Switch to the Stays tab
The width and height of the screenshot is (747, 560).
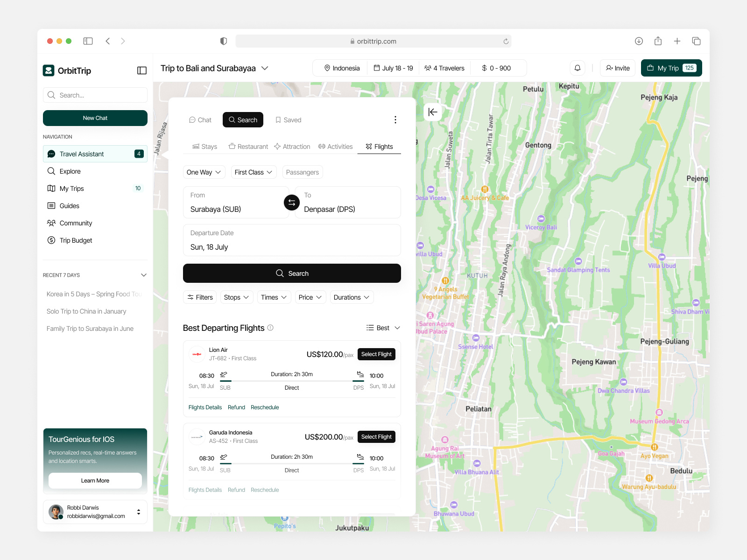coord(204,146)
